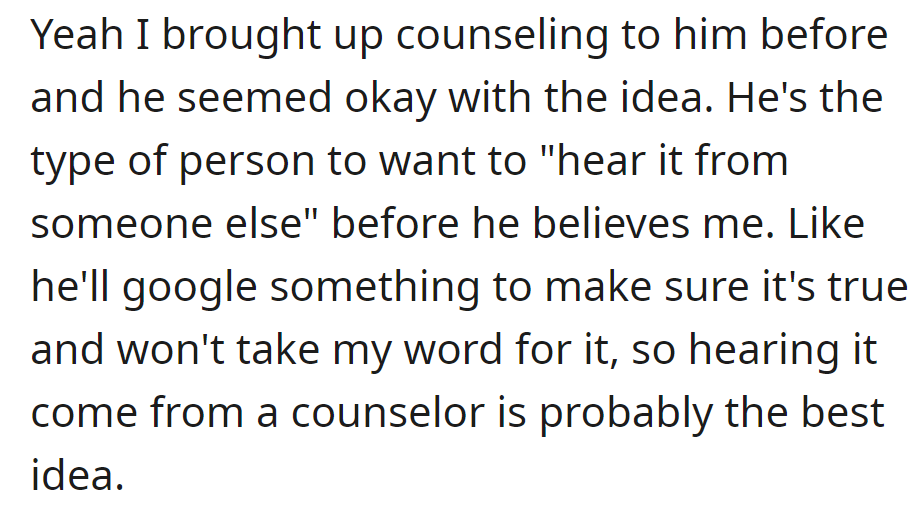The image size is (915, 511).
Task: Click the word "Yeah" at the start
Action: pyautogui.click(x=76, y=35)
